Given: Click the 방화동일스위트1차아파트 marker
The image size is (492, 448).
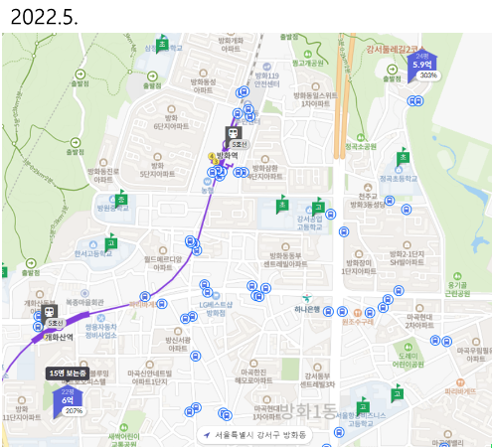Looking at the screenshot, I should (x=315, y=86).
